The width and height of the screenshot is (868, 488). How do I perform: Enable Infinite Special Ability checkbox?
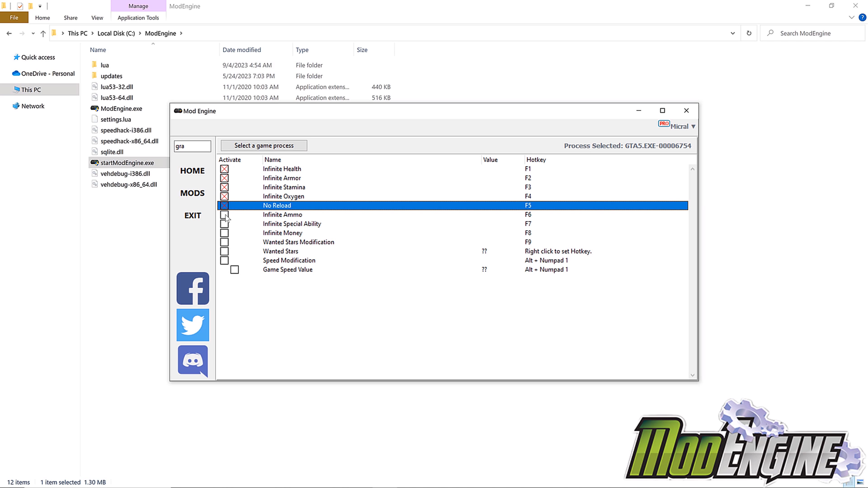[x=224, y=224]
